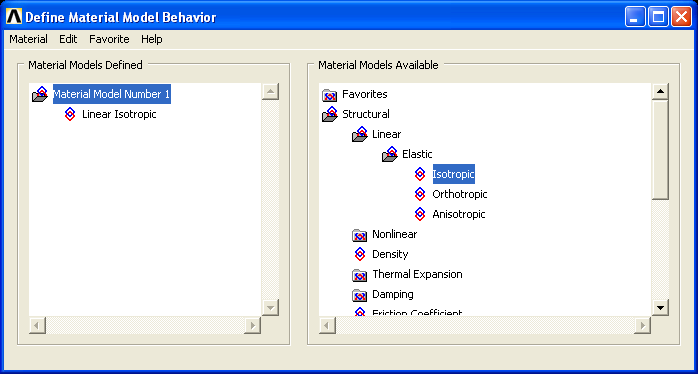This screenshot has width=698, height=374.
Task: Click the Linear Isotropic diamond icon
Action: coord(70,114)
